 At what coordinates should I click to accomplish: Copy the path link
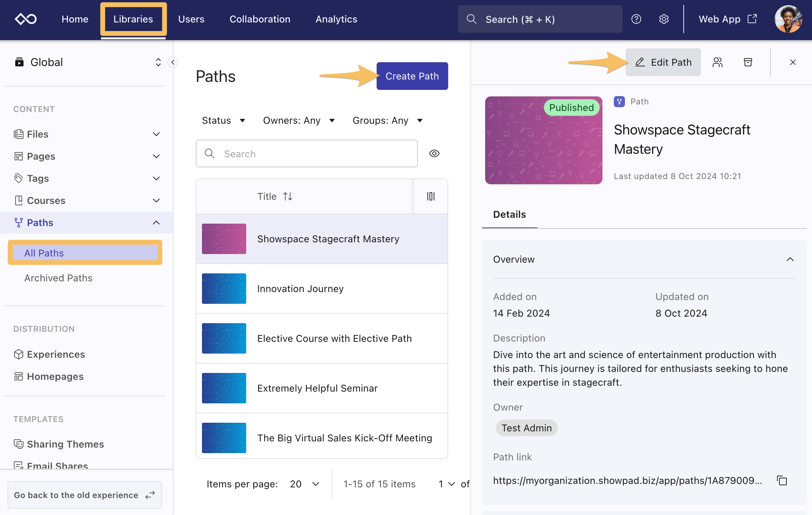tap(782, 480)
